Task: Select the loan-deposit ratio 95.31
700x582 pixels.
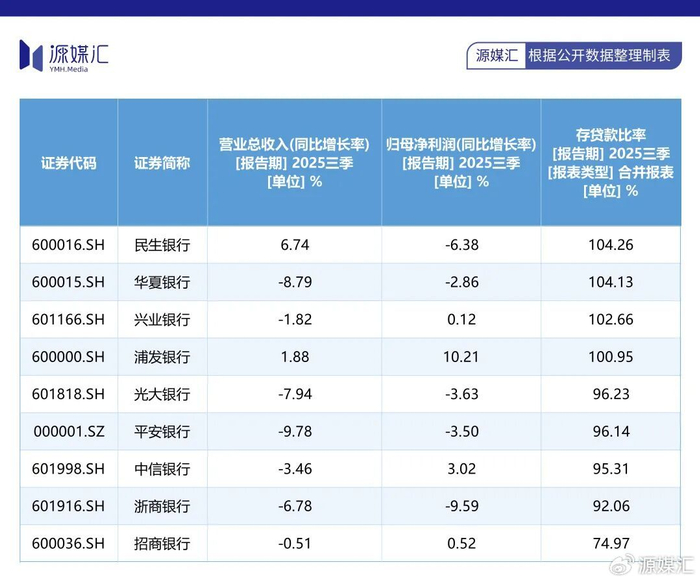Action: 611,469
